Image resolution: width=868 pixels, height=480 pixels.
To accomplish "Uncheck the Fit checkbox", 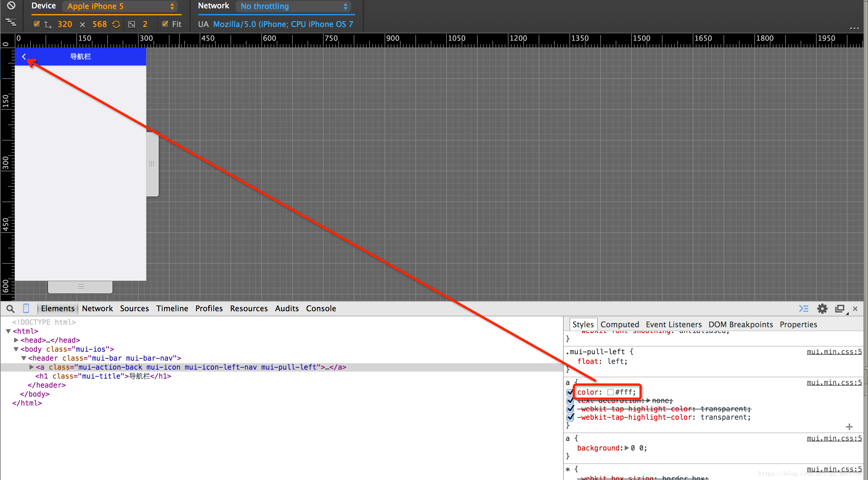I will (x=165, y=24).
